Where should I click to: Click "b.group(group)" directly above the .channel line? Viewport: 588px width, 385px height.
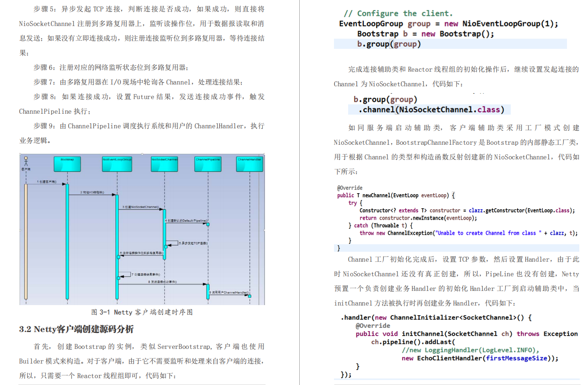[x=386, y=99]
